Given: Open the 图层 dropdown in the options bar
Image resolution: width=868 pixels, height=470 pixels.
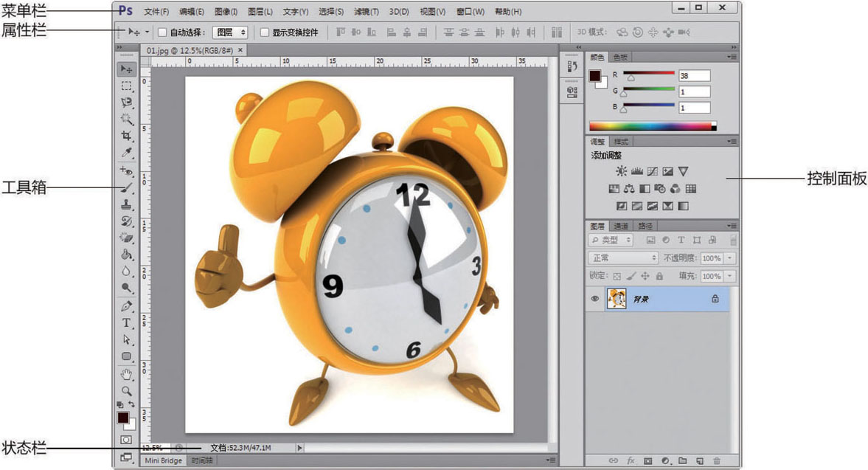Looking at the screenshot, I should tap(230, 32).
